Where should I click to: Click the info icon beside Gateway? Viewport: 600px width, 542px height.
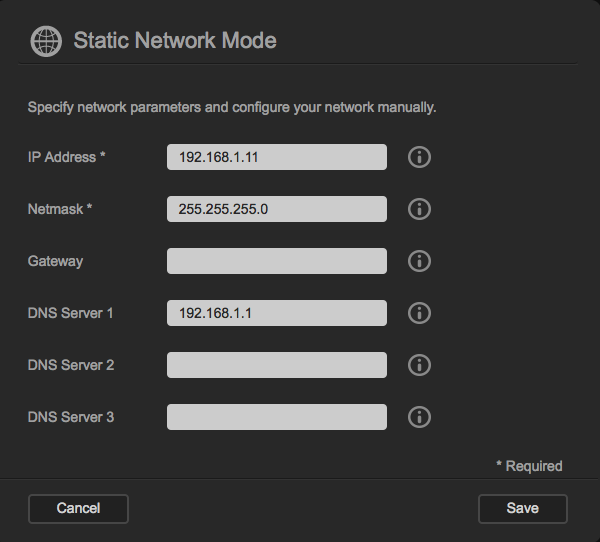click(x=420, y=261)
